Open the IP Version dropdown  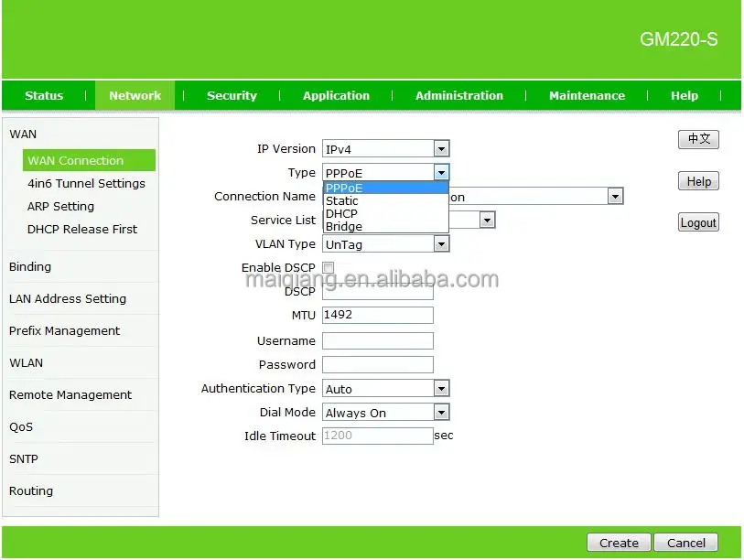(440, 148)
